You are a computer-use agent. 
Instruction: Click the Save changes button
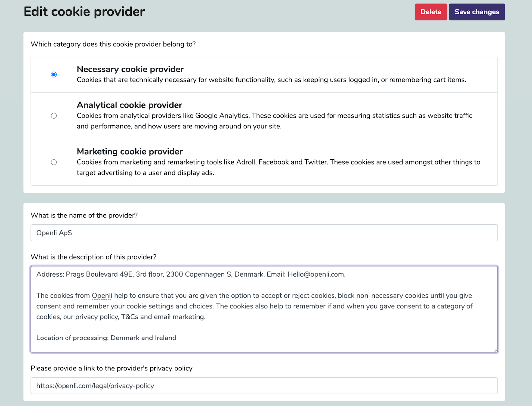pos(477,12)
